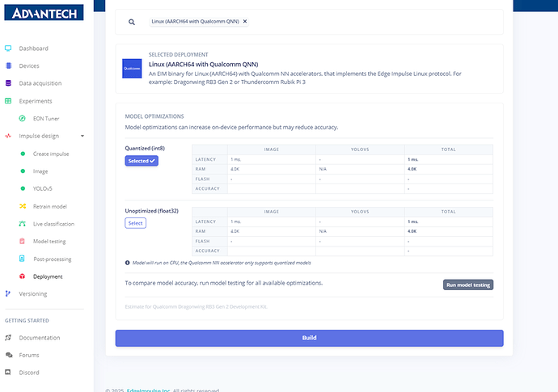Click the Model testing clipboard icon
Image resolution: width=558 pixels, height=392 pixels.
(x=22, y=241)
